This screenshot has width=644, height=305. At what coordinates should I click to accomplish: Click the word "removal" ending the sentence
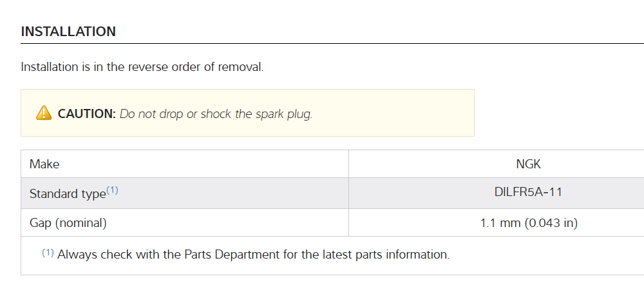click(242, 66)
